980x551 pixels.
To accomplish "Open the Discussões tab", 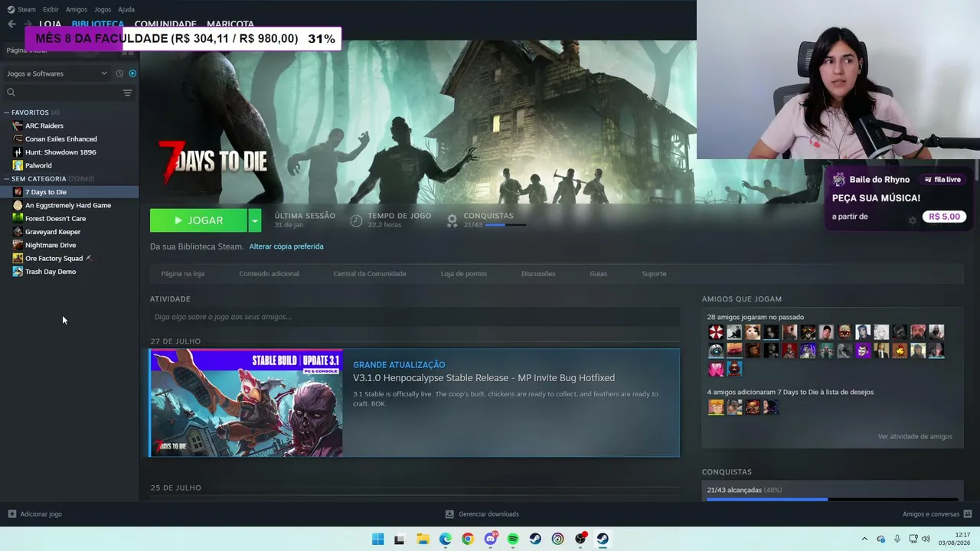I will click(538, 274).
